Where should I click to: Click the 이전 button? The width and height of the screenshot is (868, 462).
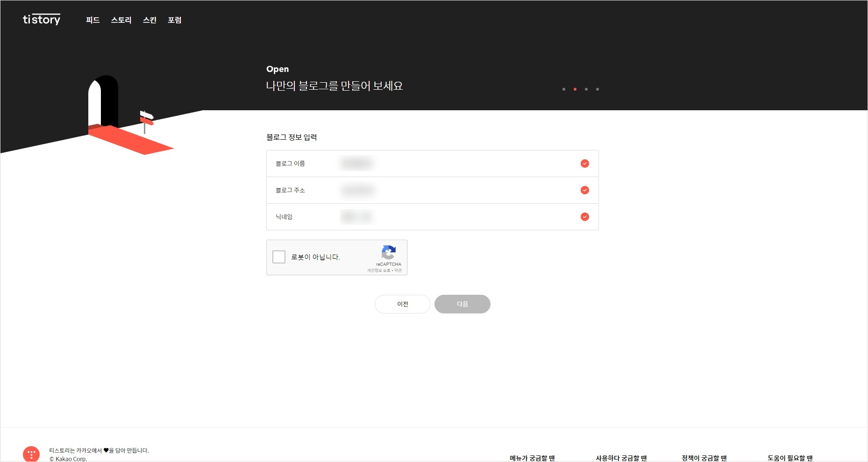[403, 304]
